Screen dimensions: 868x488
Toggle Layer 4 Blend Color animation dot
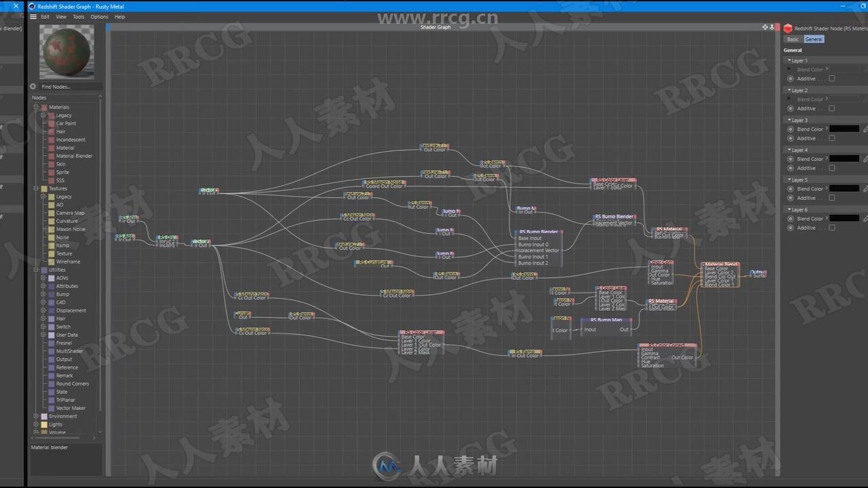pyautogui.click(x=791, y=159)
